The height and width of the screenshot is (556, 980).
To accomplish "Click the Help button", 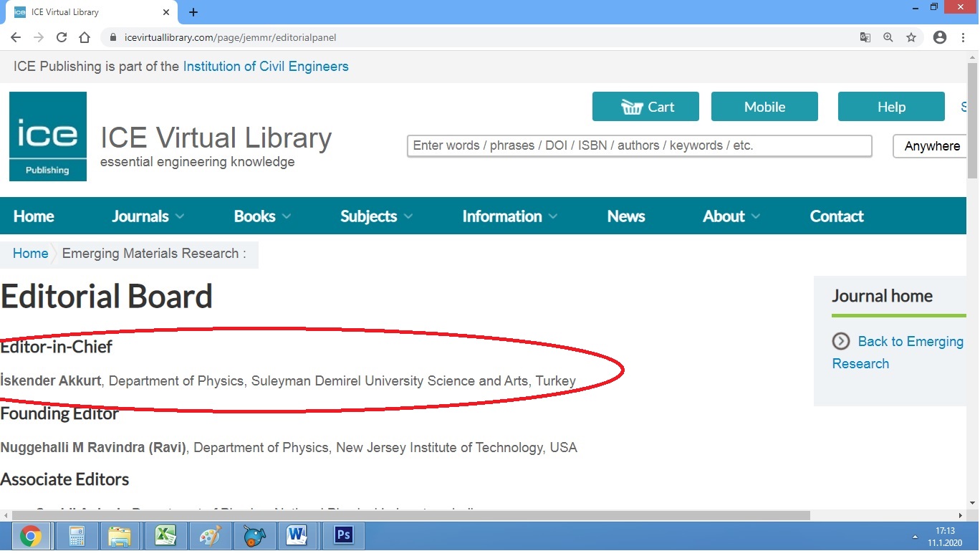I will [891, 107].
